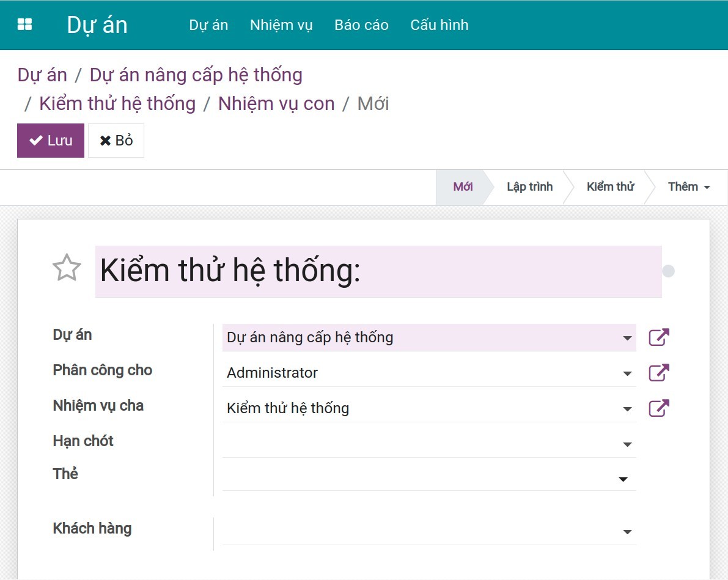Open the Dự án field dropdown
The width and height of the screenshot is (728, 580).
[x=626, y=338]
